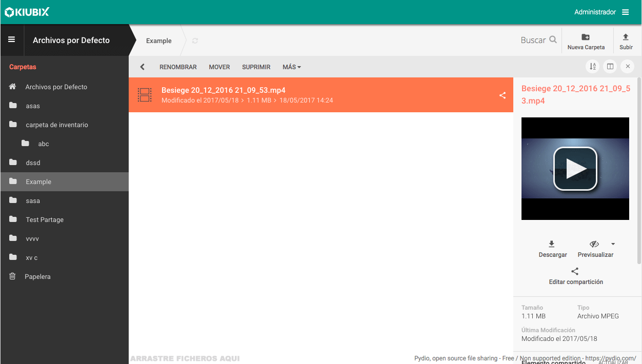Screen dimensions: 642x364
Task: Click the search magnifier icon
Action: point(553,39)
